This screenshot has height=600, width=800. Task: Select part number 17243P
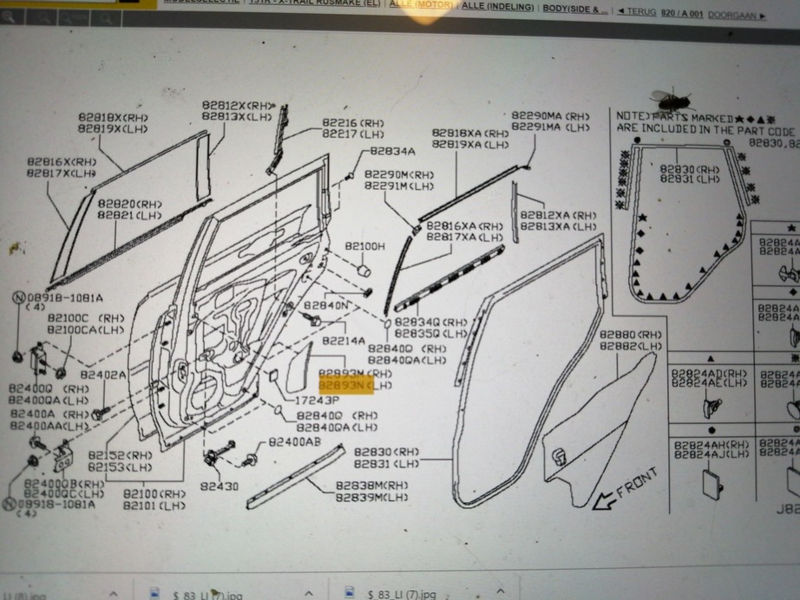click(317, 401)
